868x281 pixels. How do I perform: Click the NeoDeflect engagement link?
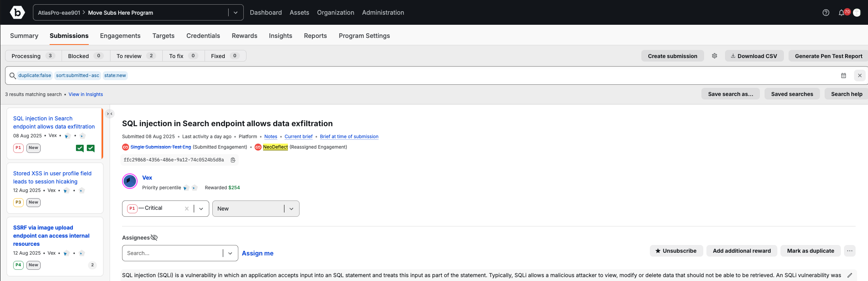click(276, 147)
